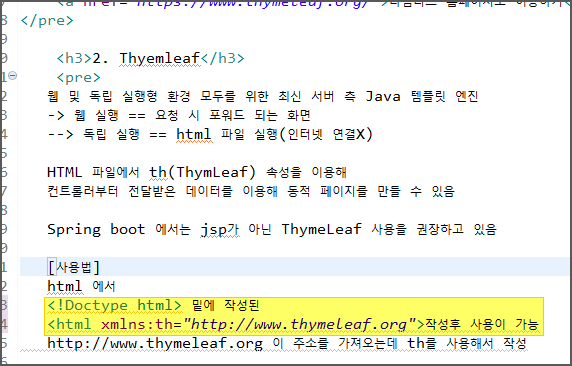Click line 'html 에서'
572x366 pixels.
pos(81,286)
